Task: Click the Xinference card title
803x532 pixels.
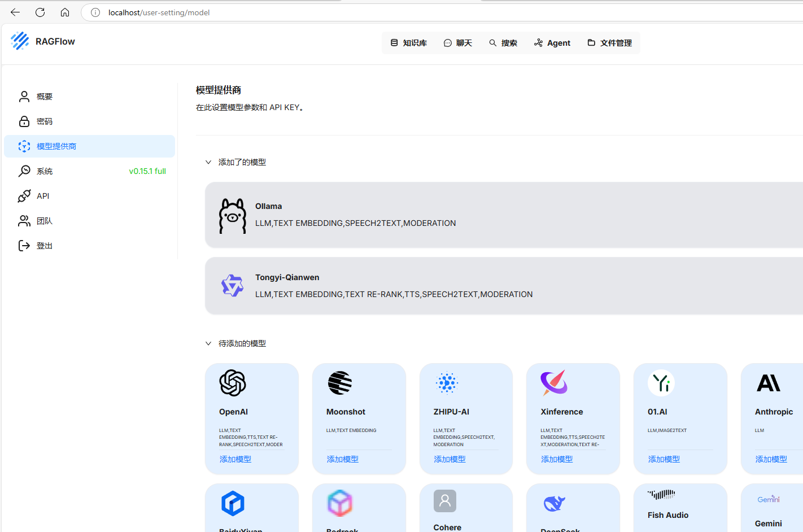Action: (562, 412)
